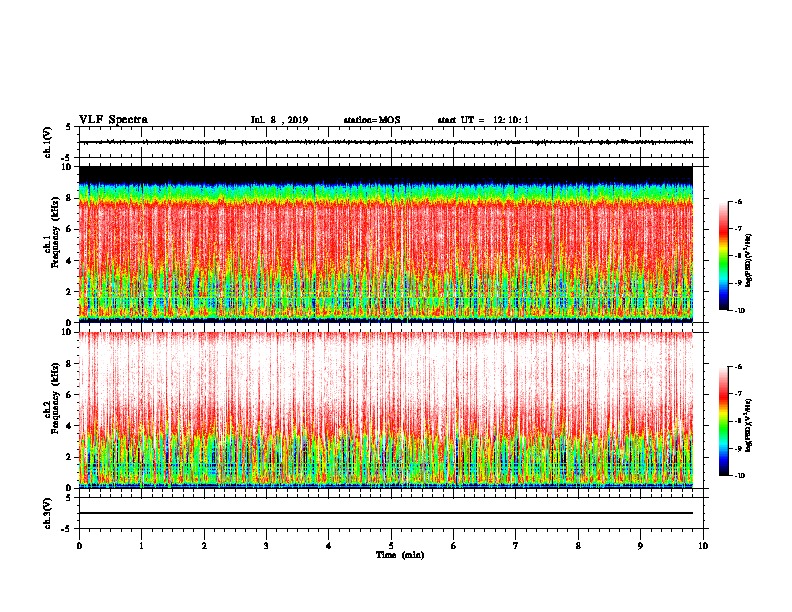
Task: Click the "ch.3(V)" waveform axis label
Action: pyautogui.click(x=47, y=513)
